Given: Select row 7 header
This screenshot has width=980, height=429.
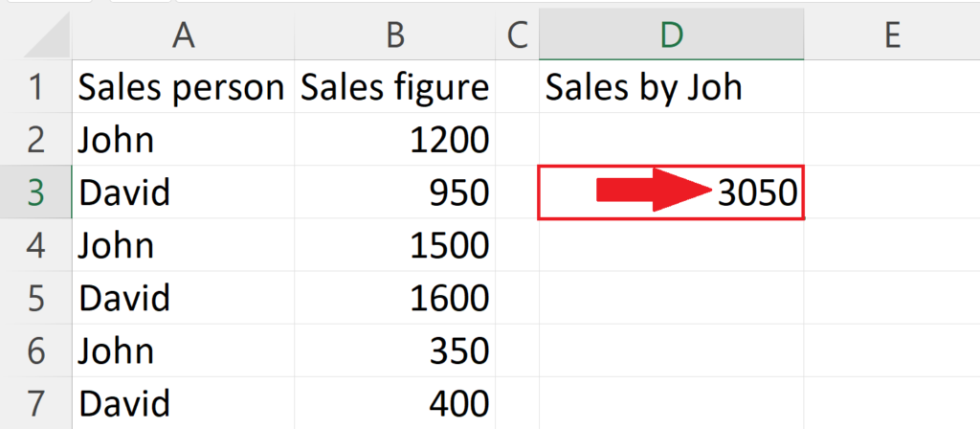Looking at the screenshot, I should point(36,402).
